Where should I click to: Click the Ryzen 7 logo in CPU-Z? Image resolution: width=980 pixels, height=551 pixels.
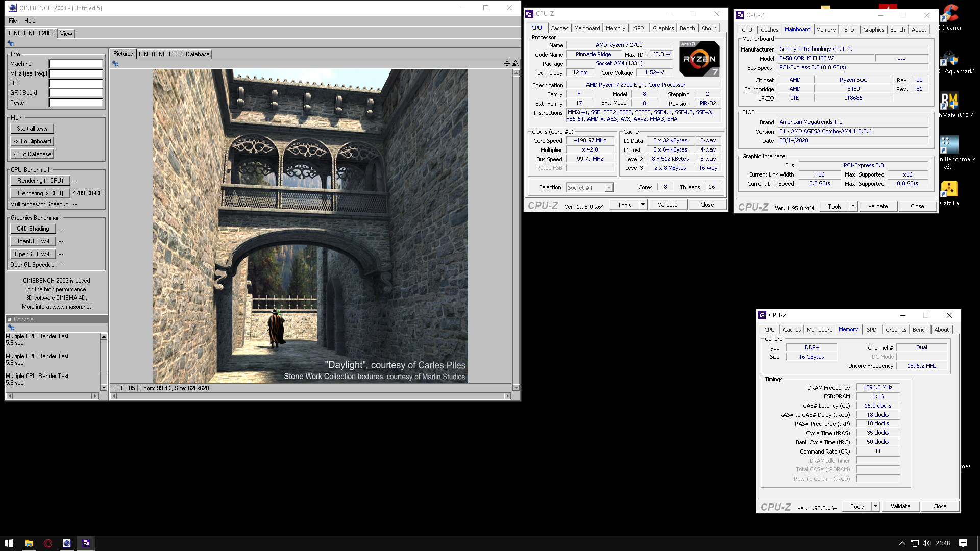coord(699,59)
